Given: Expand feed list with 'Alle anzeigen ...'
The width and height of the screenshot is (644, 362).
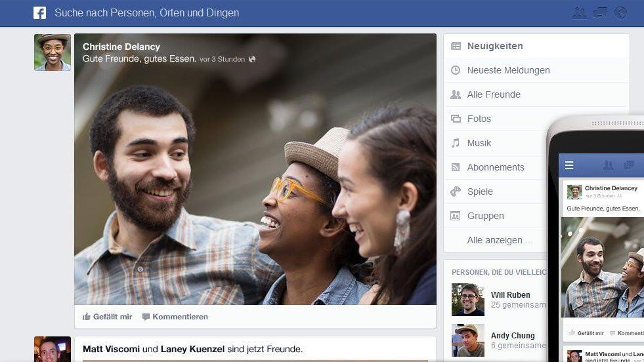Looking at the screenshot, I should click(x=500, y=240).
